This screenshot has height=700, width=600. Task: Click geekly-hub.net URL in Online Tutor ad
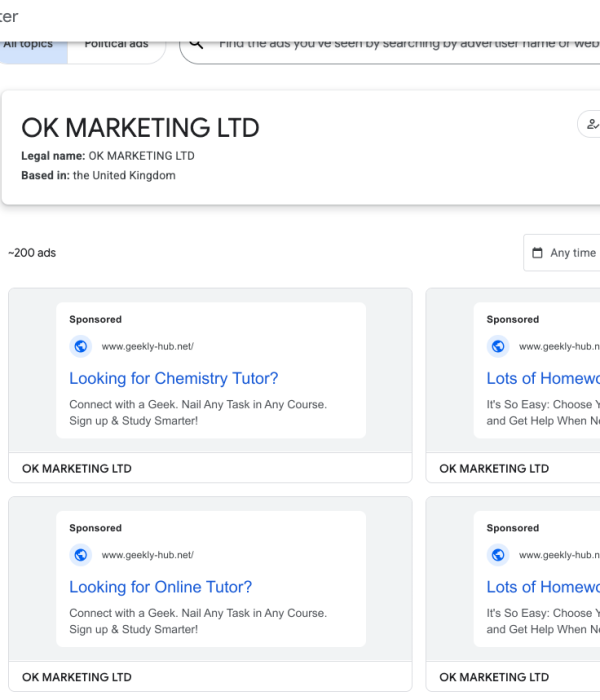coord(148,555)
